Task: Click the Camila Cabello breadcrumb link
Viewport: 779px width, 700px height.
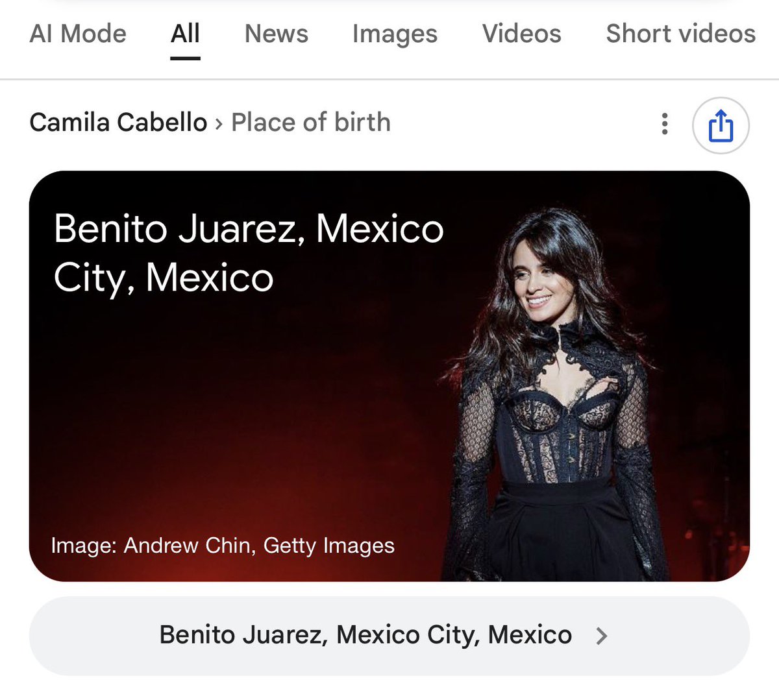Action: coord(118,122)
